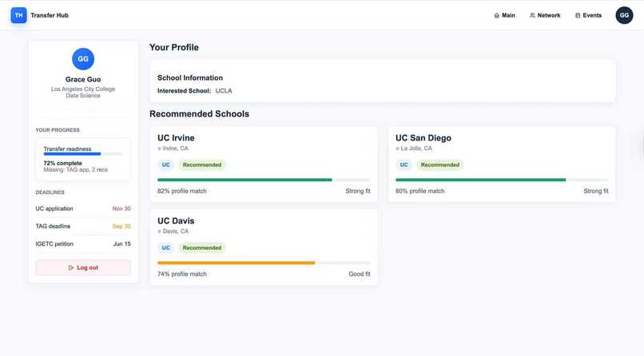Click the Your Profile heading
The image size is (644, 356).
(x=173, y=47)
